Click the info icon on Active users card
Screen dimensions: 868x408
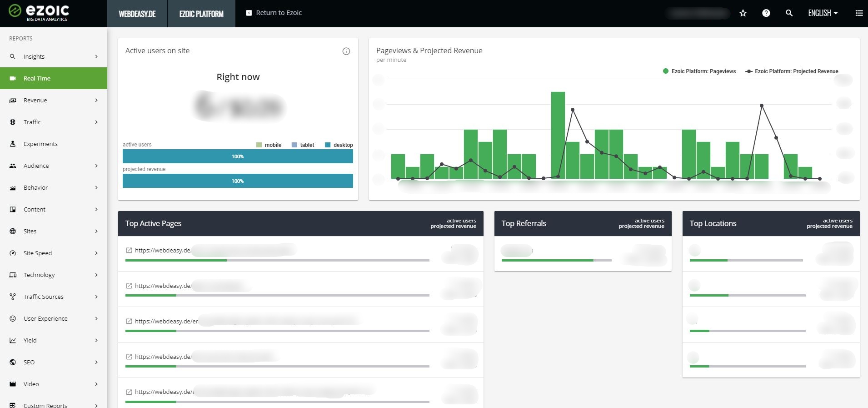[x=346, y=51]
